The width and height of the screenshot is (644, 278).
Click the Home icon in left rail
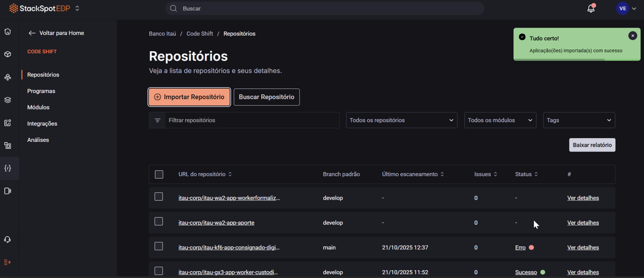[8, 32]
